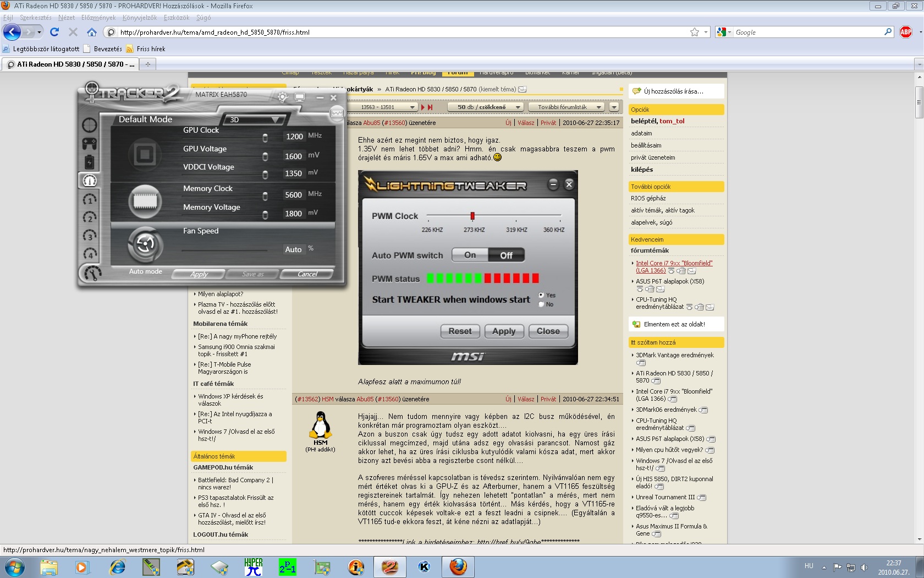The width and height of the screenshot is (924, 578).
Task: Click the fan icon in iTracker2
Action: click(x=145, y=244)
